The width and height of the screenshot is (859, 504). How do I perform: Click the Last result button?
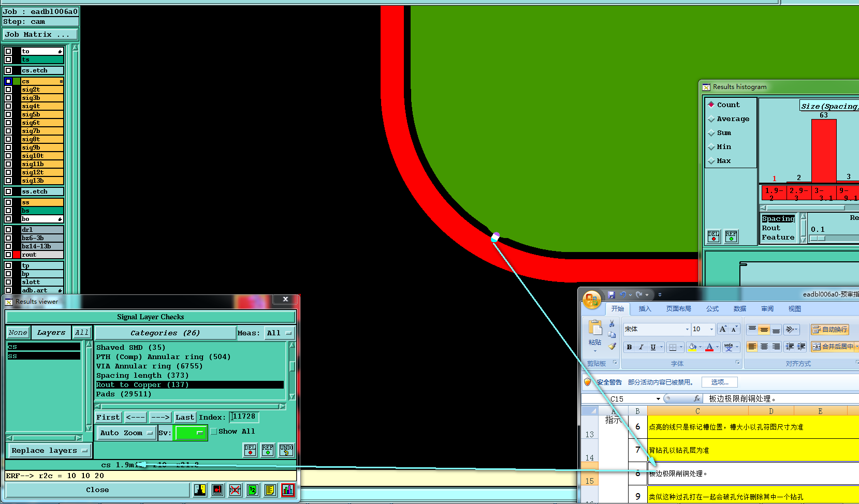[184, 417]
